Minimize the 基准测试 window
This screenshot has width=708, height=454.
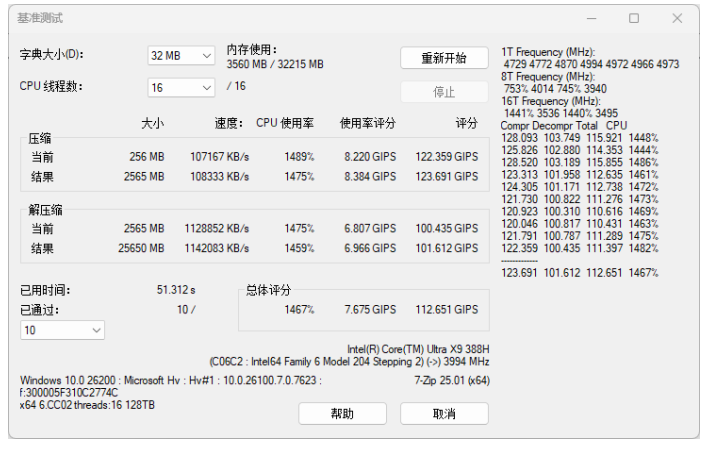[x=590, y=18]
